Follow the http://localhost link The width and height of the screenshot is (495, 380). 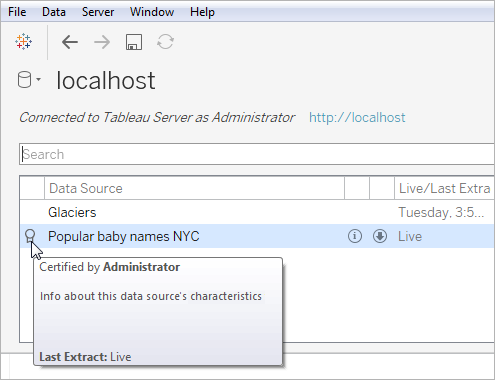[357, 117]
